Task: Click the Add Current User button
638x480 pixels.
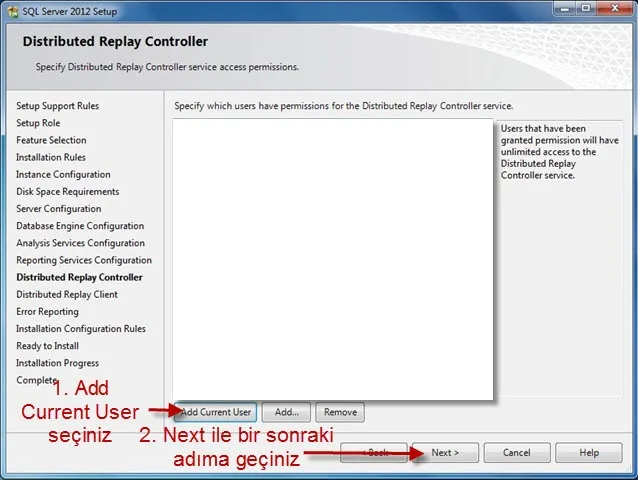Action: click(215, 412)
